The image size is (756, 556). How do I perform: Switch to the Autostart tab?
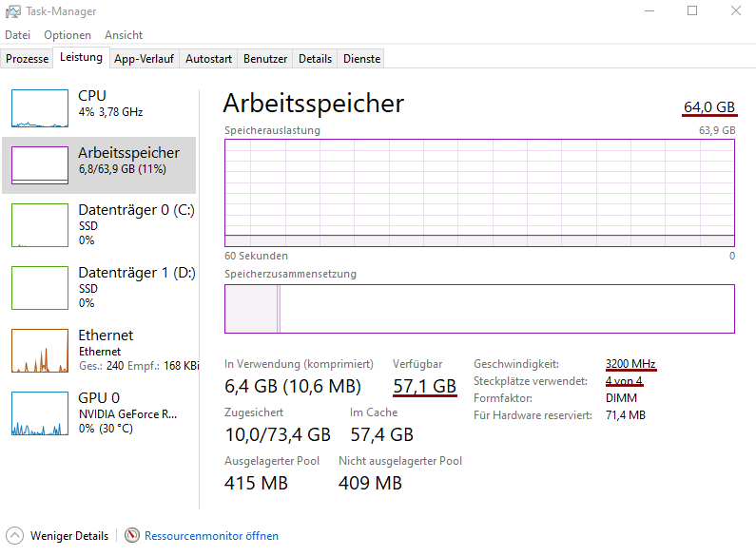(208, 59)
